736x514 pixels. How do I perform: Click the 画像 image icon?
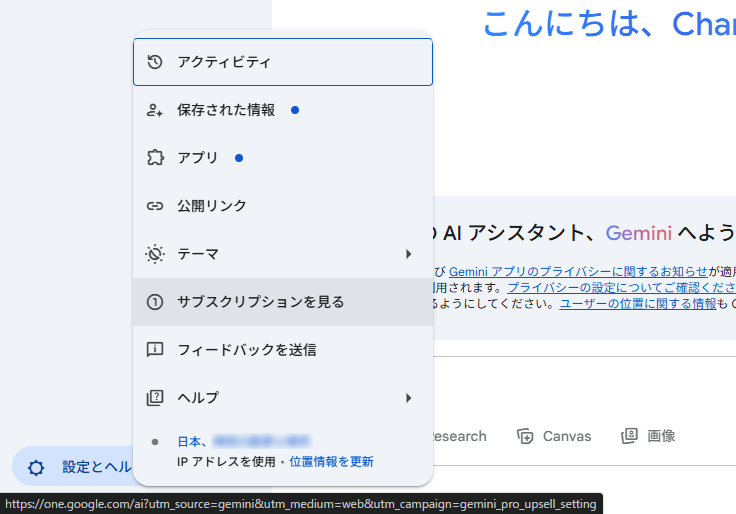pyautogui.click(x=629, y=436)
